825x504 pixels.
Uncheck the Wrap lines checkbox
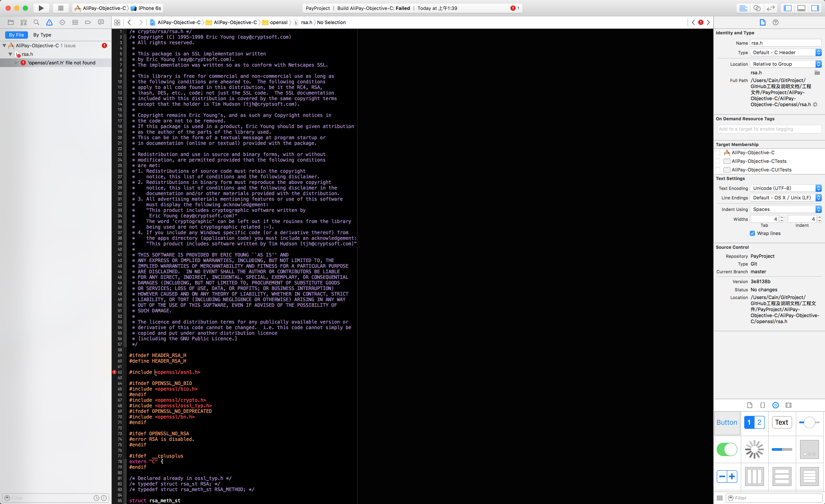point(752,233)
